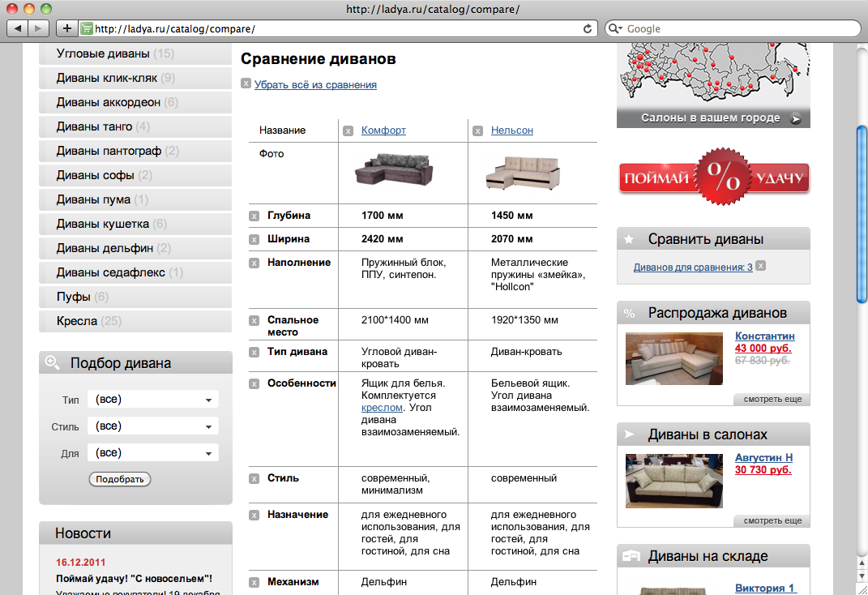Remove the Механизм row from the comparison

pos(254,582)
